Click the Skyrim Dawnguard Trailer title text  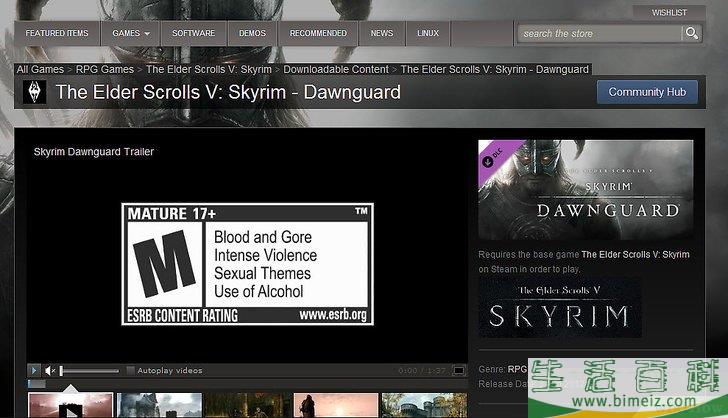[x=94, y=151]
